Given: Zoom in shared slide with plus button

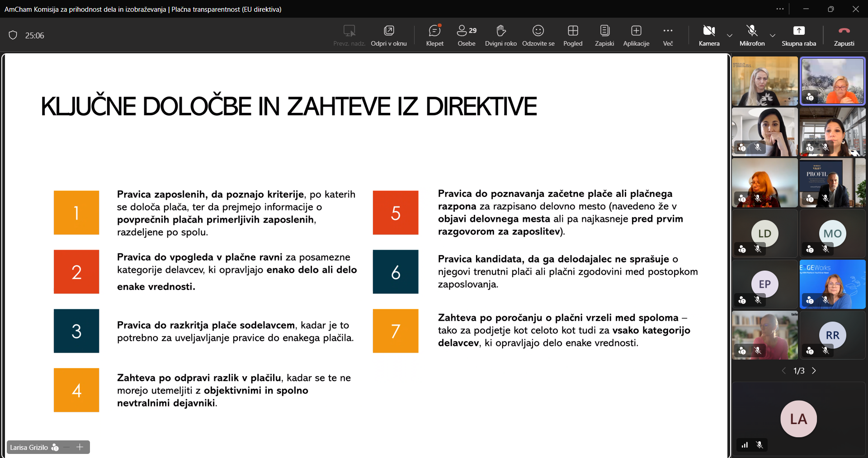Looking at the screenshot, I should click(x=80, y=447).
